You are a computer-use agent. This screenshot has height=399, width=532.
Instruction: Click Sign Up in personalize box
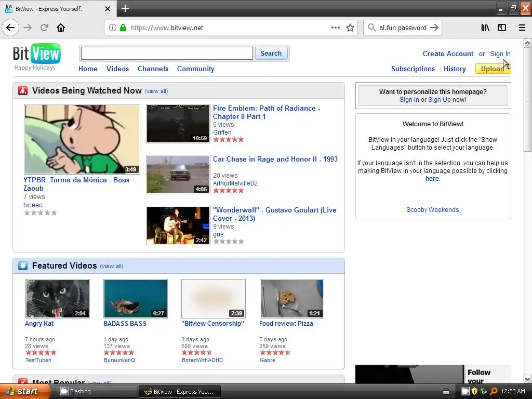(x=440, y=99)
